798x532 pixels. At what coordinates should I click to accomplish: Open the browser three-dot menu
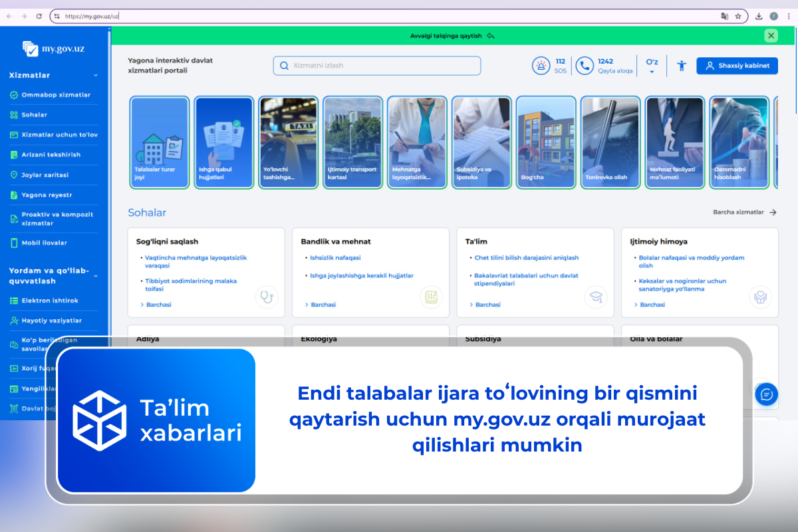pyautogui.click(x=789, y=16)
